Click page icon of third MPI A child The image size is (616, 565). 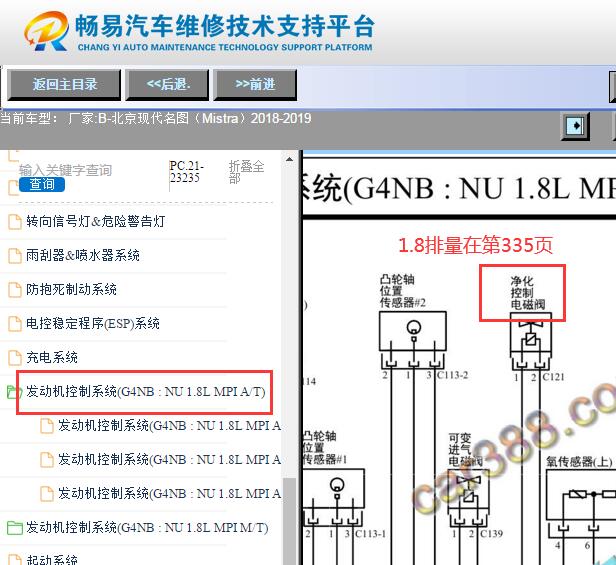pos(47,494)
